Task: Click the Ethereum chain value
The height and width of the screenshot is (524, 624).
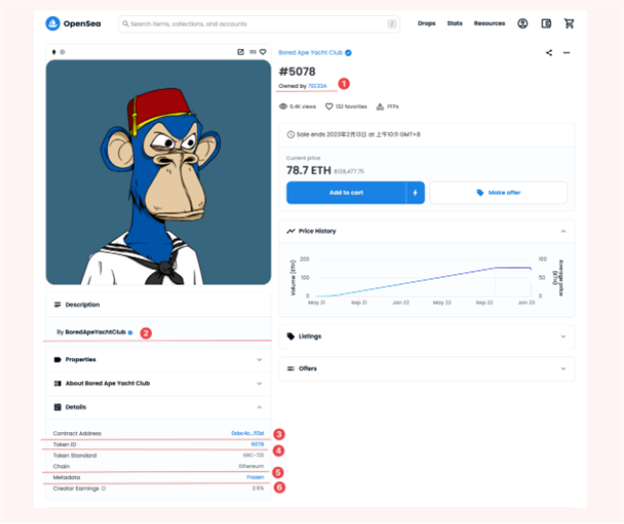Action: [x=251, y=466]
